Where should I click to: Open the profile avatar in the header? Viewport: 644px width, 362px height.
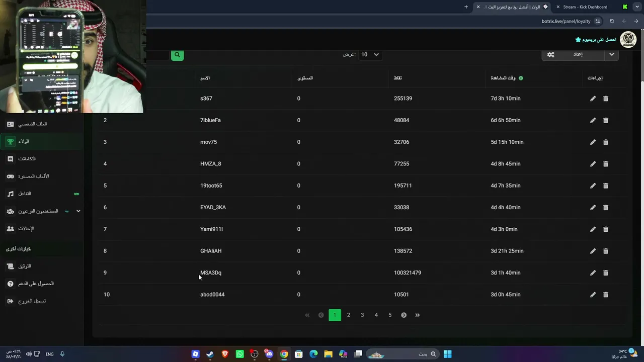(628, 39)
